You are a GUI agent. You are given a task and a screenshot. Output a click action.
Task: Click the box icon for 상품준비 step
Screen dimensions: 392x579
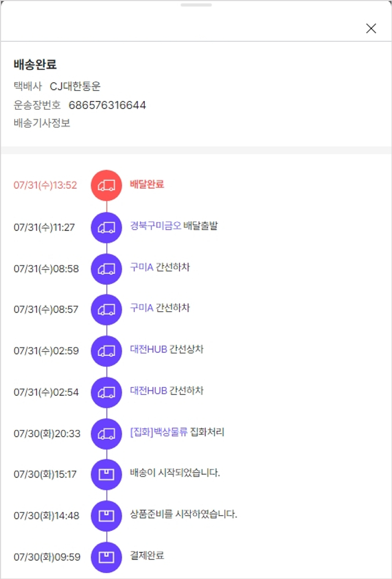(x=107, y=516)
